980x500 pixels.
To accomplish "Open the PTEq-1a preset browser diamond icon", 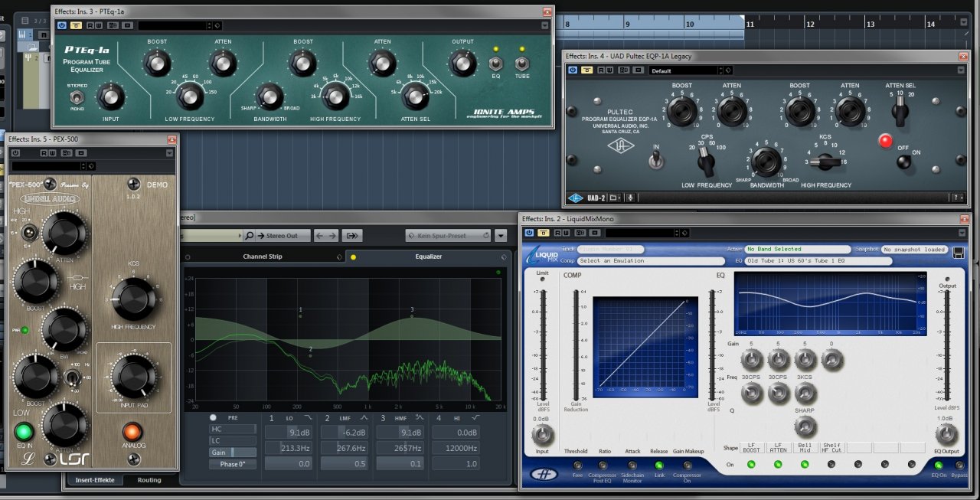I will (x=217, y=25).
